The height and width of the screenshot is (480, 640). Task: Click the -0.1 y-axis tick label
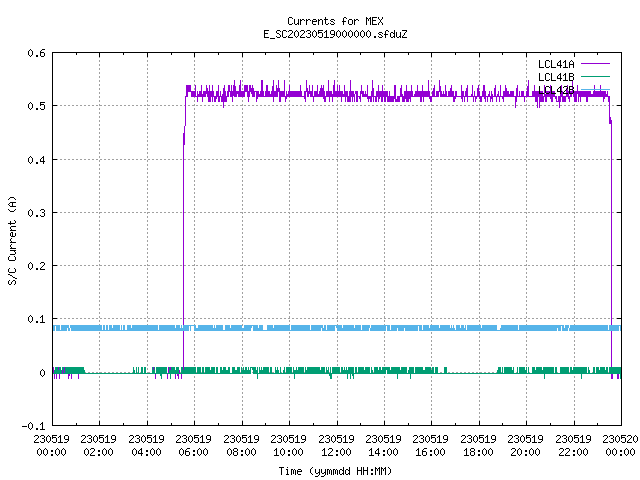click(33, 426)
